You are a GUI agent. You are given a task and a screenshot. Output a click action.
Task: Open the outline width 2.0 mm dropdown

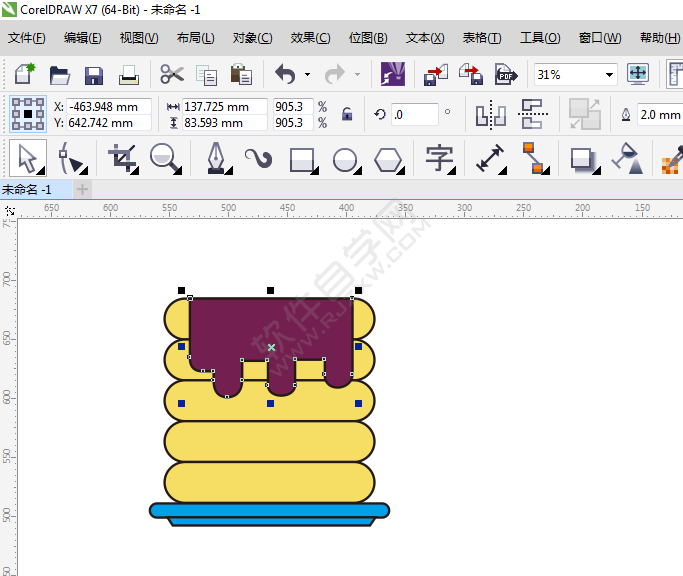point(660,115)
